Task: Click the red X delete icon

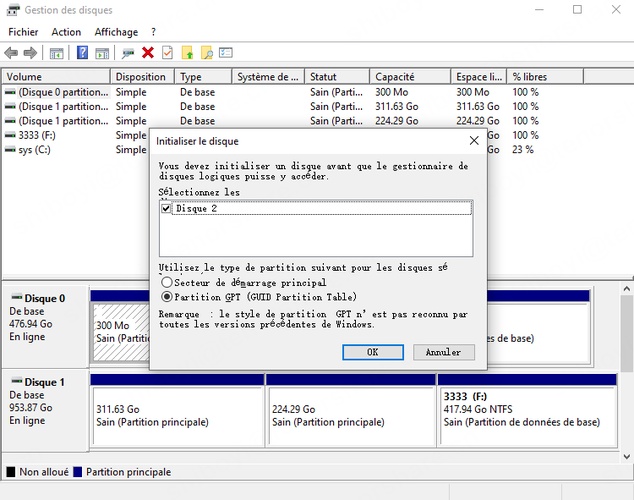Action: (x=148, y=53)
